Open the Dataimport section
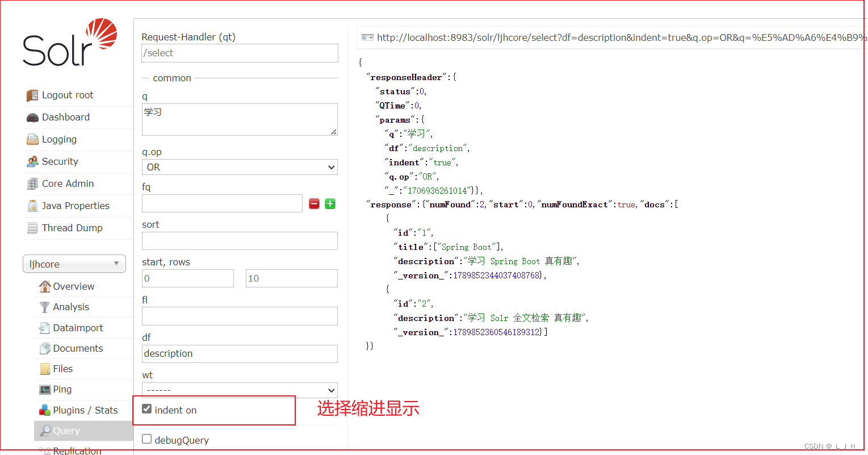The width and height of the screenshot is (868, 455). click(78, 328)
